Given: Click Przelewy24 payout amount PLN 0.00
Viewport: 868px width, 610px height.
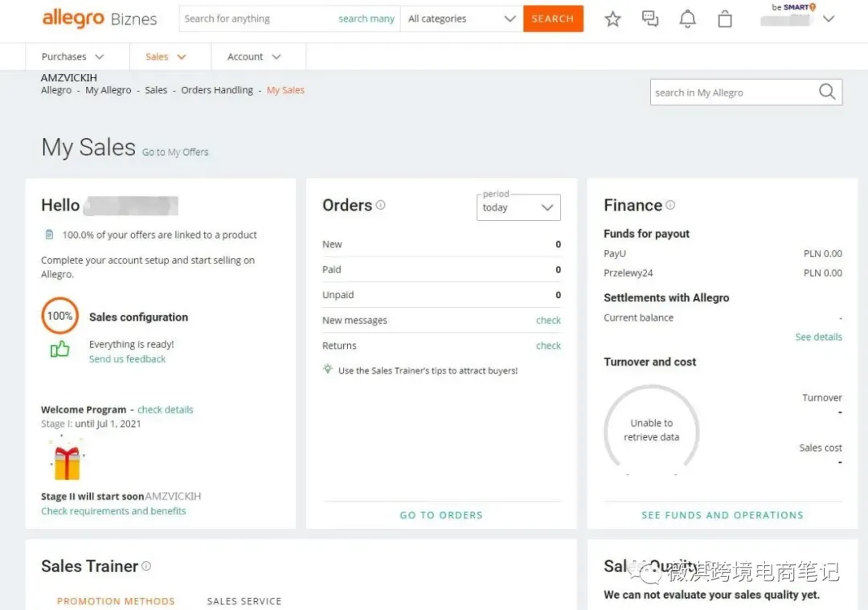Looking at the screenshot, I should click(x=823, y=273).
